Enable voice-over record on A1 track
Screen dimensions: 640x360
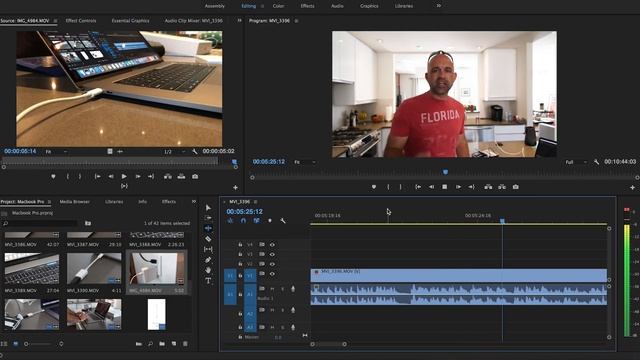[x=293, y=289]
